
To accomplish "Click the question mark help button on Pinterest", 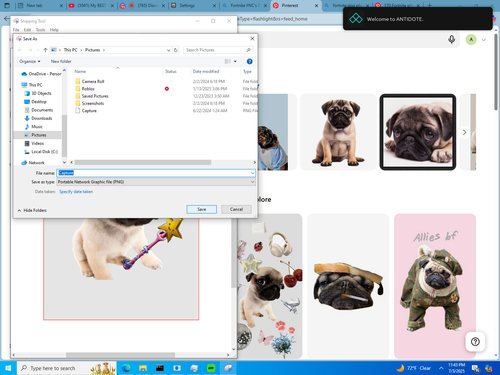I will 475,342.
